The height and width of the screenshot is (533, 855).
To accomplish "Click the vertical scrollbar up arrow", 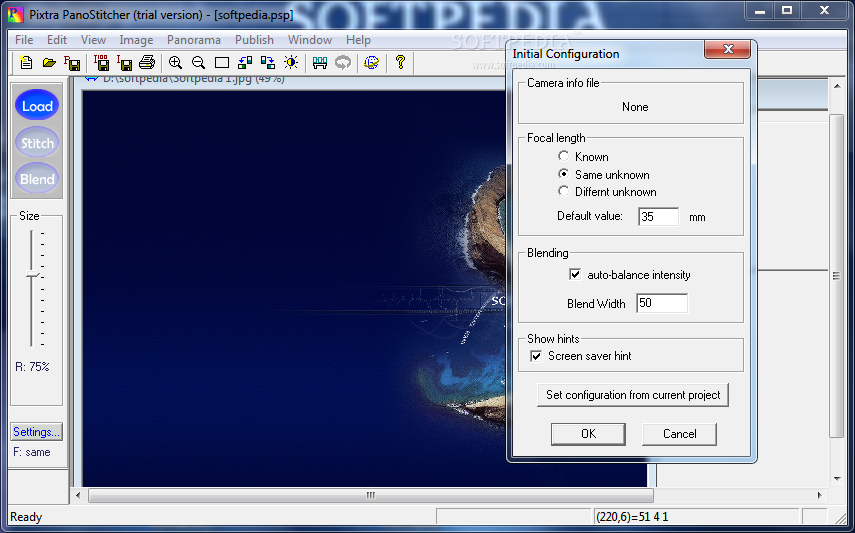I will point(836,86).
